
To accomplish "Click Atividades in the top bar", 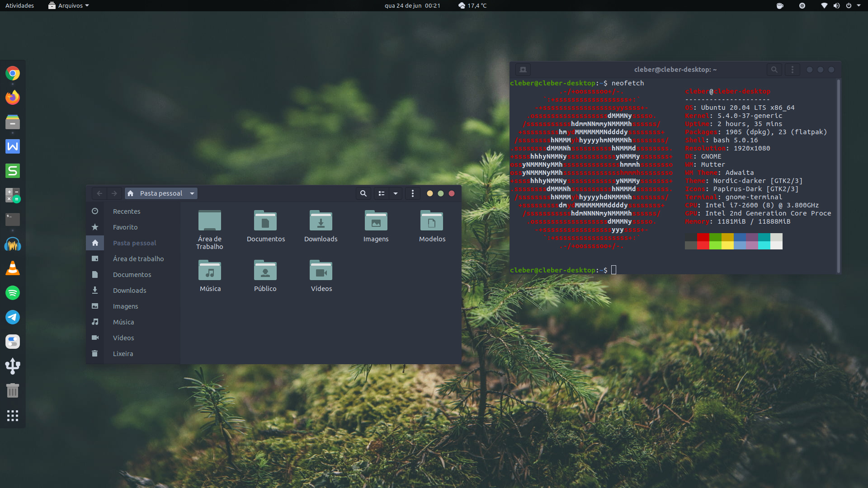I will click(19, 5).
